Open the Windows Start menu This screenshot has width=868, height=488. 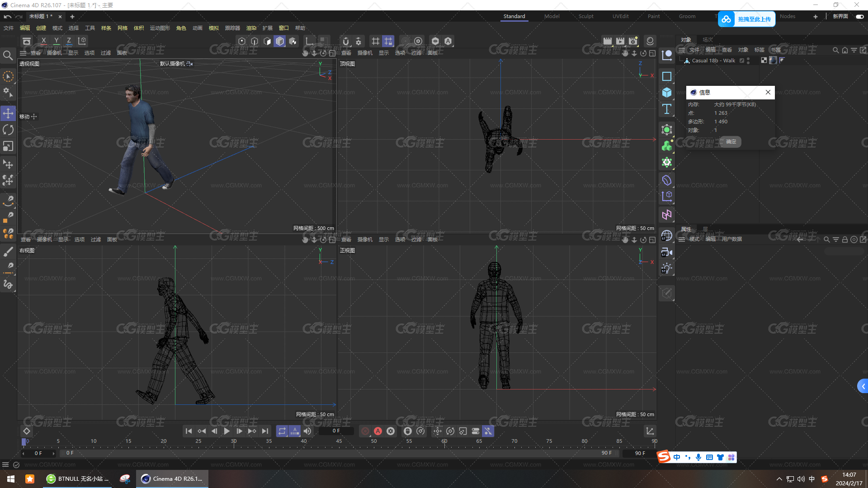11,479
